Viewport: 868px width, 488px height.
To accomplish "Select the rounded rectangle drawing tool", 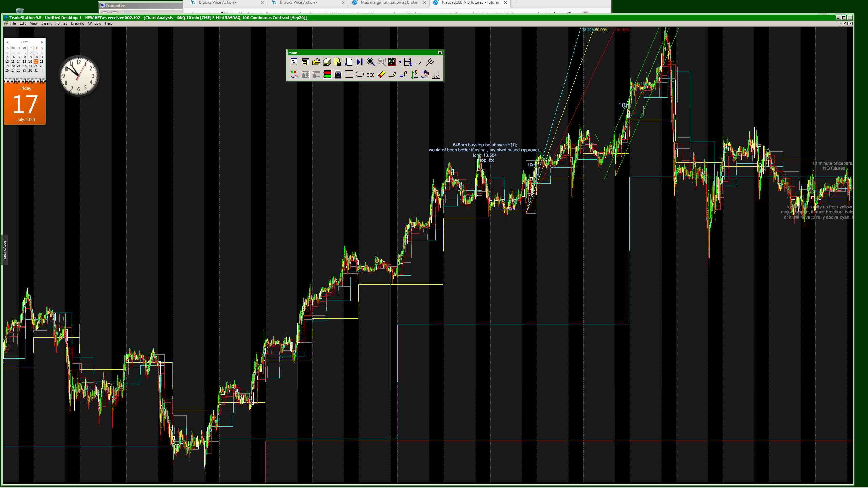I will [360, 74].
